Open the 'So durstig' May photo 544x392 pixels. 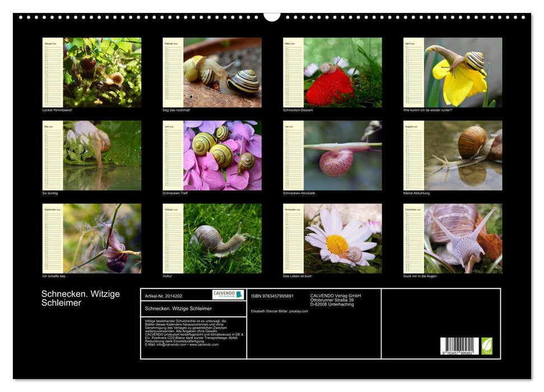[x=102, y=156]
